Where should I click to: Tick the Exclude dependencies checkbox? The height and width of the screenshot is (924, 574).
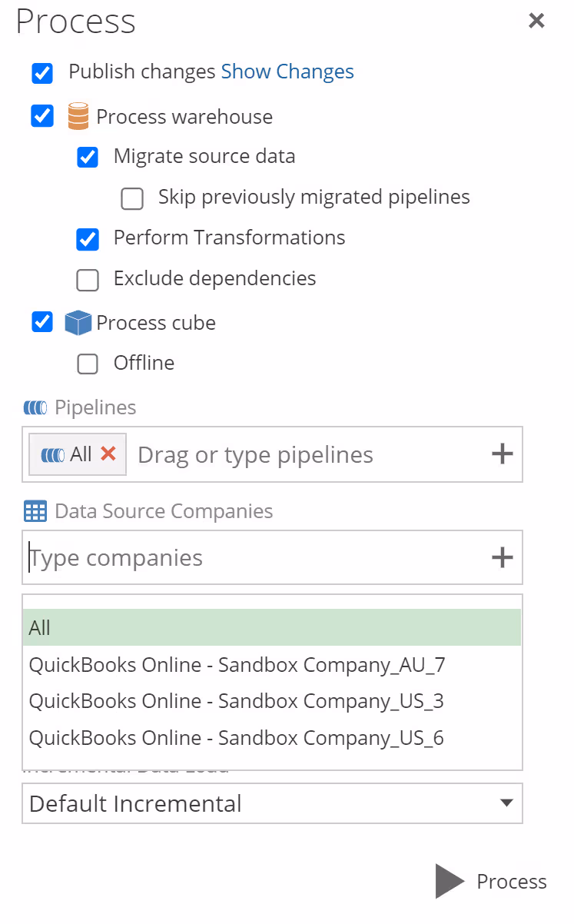point(88,280)
